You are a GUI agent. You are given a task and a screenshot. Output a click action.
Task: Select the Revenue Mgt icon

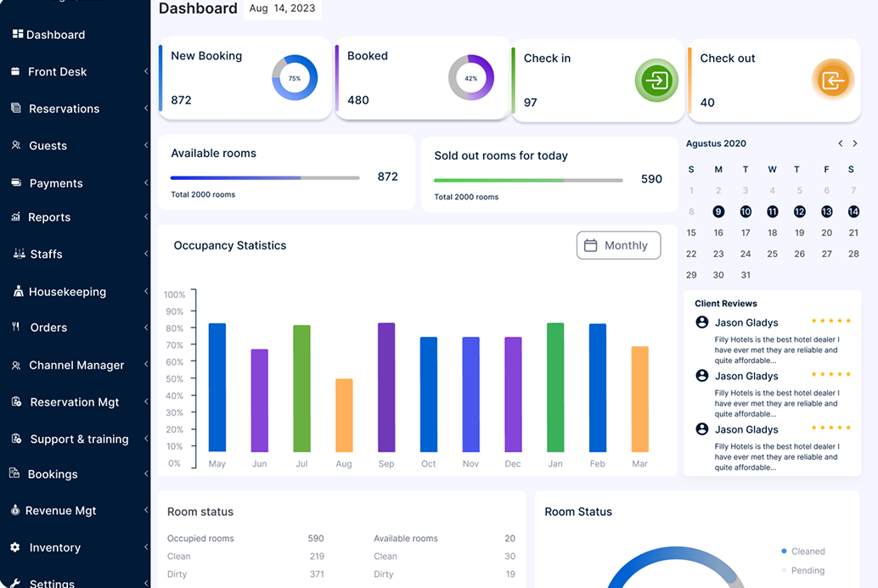[14, 510]
